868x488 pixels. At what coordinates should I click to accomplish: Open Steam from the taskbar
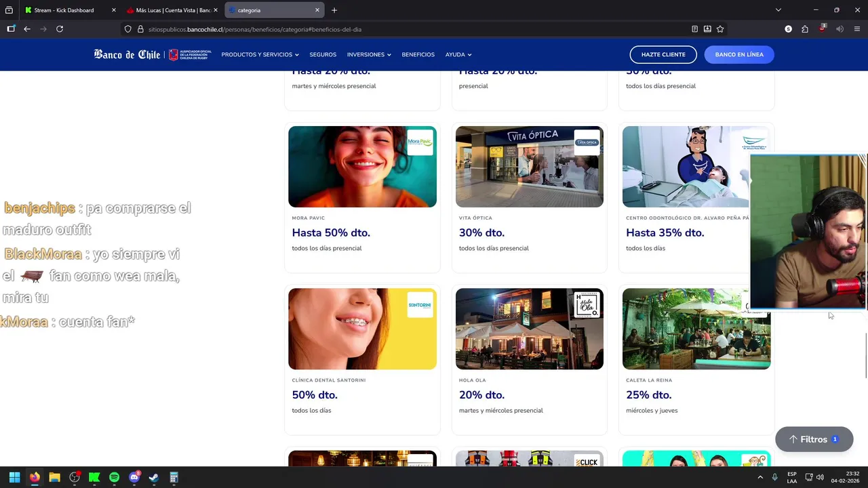pos(154,477)
